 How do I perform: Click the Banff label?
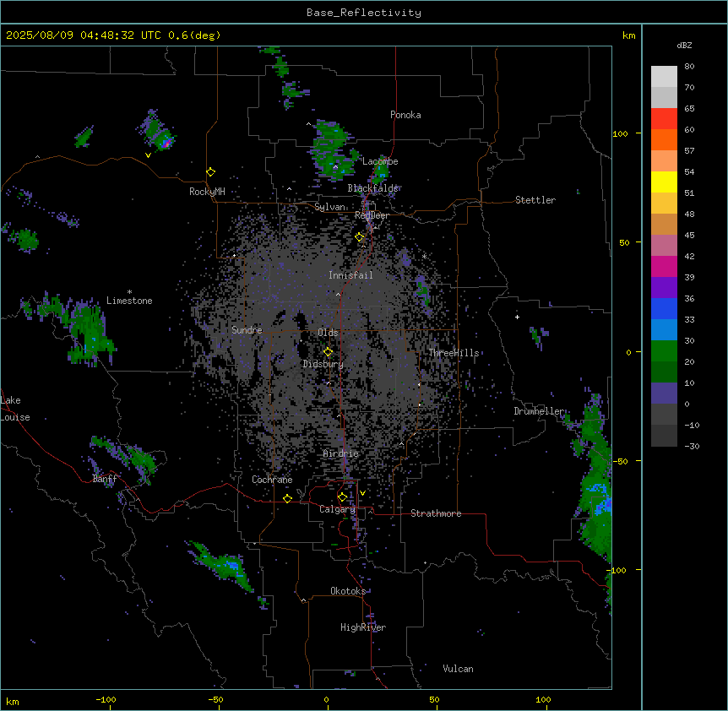tap(105, 479)
